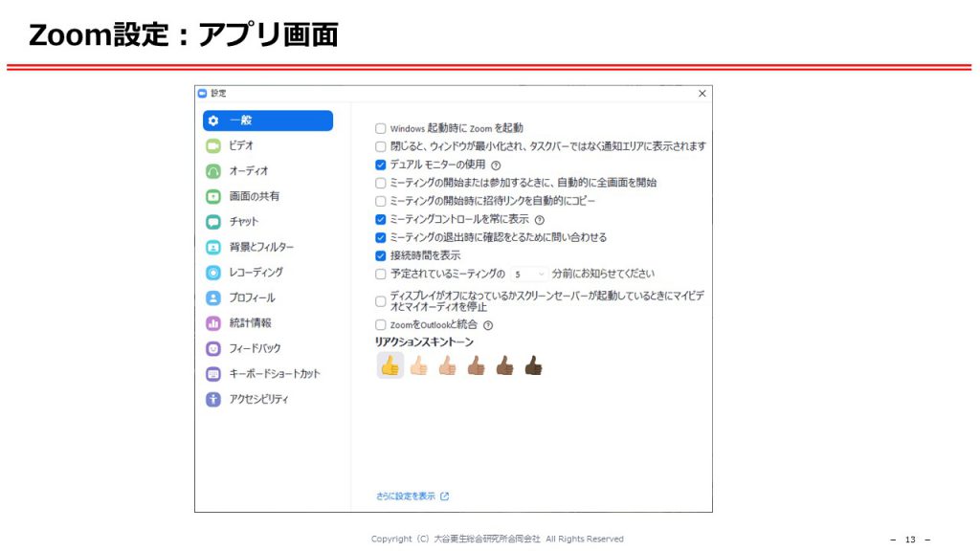Select the light reaction skin tone
980x551 pixels.
419,365
